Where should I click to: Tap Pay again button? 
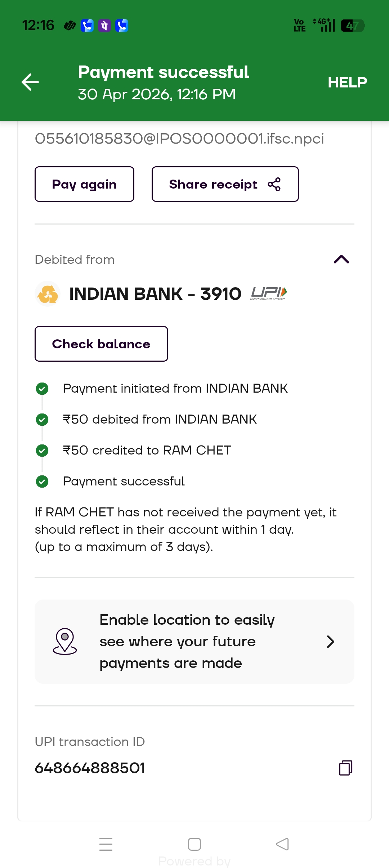tap(84, 184)
